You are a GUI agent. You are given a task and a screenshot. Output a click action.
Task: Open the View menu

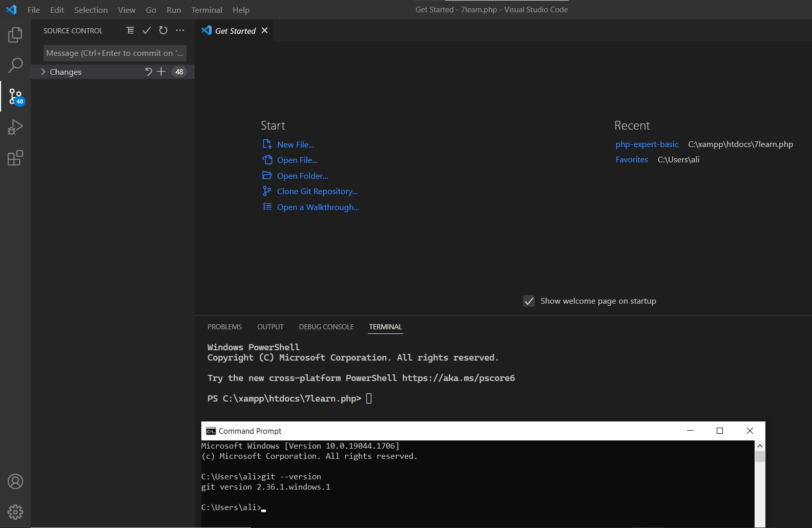tap(127, 10)
